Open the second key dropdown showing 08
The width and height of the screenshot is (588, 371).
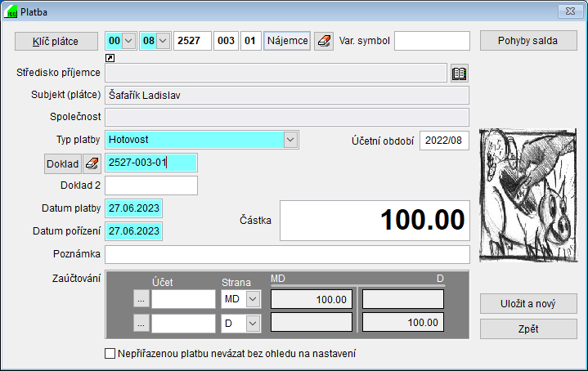pyautogui.click(x=162, y=41)
